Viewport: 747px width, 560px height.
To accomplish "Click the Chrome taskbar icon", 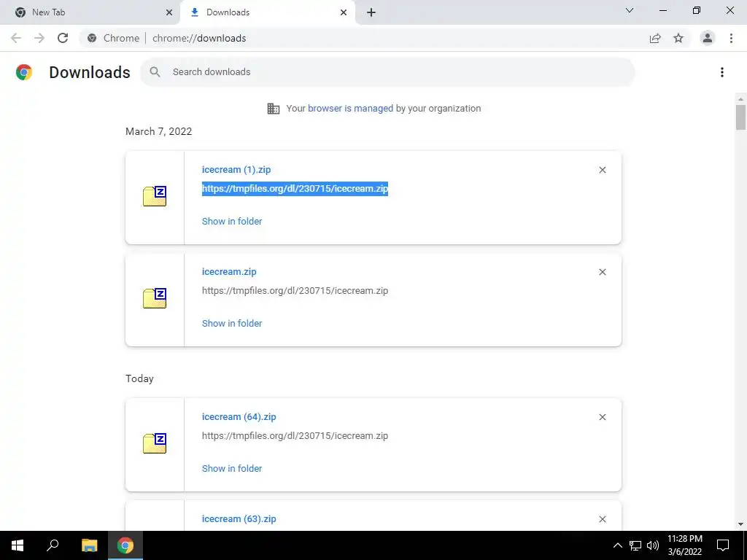I will coord(125,545).
